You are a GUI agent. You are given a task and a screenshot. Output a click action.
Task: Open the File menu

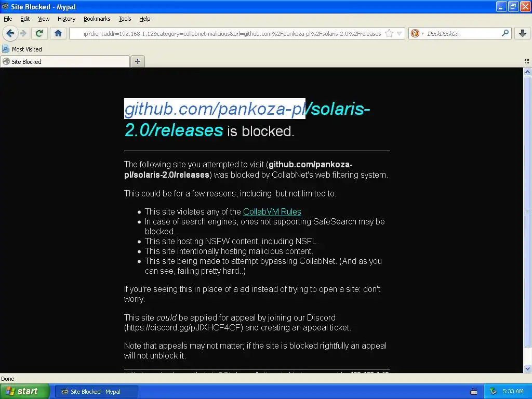coord(8,19)
